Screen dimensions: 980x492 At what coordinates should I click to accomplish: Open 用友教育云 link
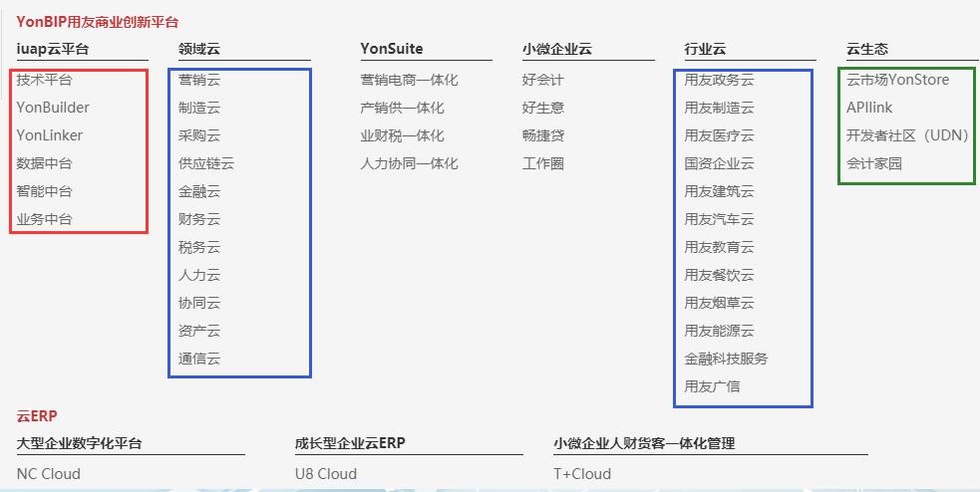720,247
